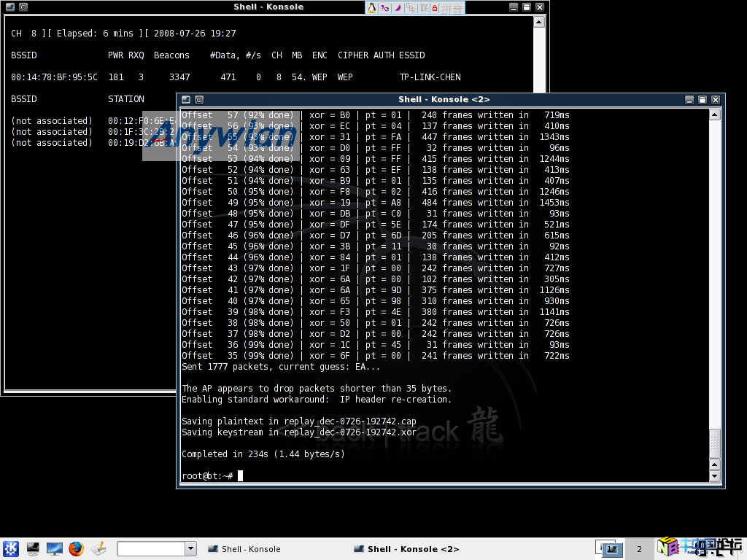This screenshot has width=747, height=560.
Task: Switch to Shell - Konsole <2> taskbar entry
Action: click(406, 549)
